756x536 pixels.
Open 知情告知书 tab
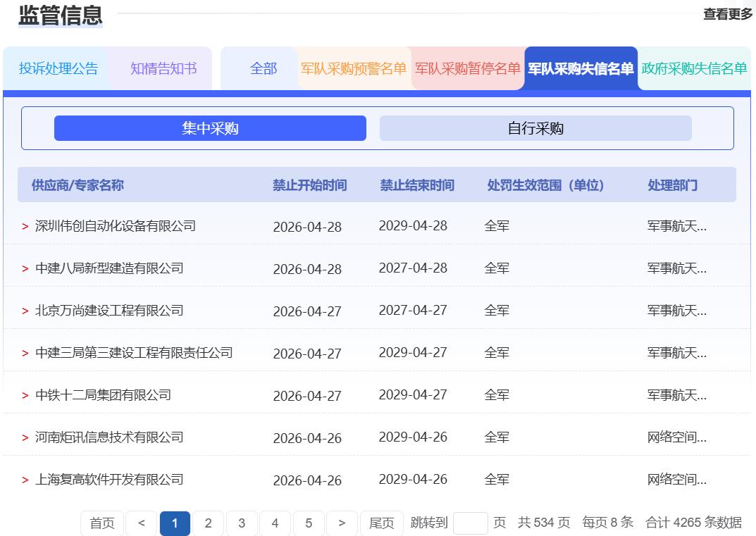click(163, 68)
